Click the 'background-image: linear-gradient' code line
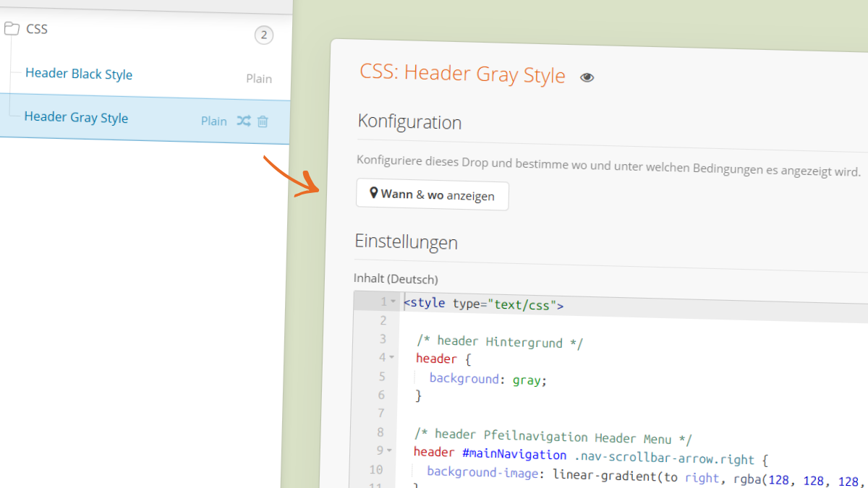The height and width of the screenshot is (488, 868). (x=647, y=476)
